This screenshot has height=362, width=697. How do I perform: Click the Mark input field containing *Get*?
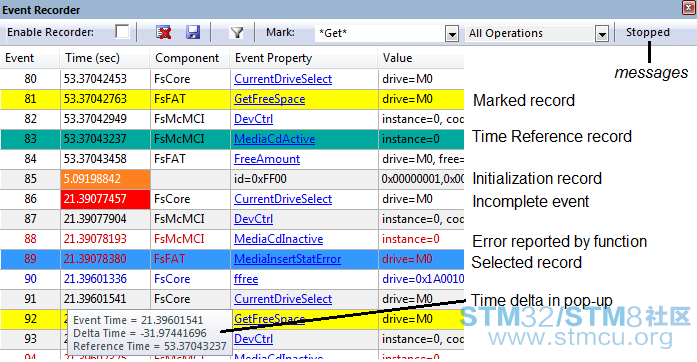click(x=380, y=33)
